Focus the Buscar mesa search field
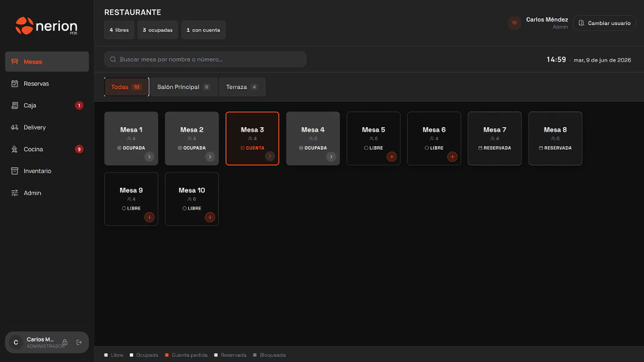644x362 pixels. coord(205,59)
